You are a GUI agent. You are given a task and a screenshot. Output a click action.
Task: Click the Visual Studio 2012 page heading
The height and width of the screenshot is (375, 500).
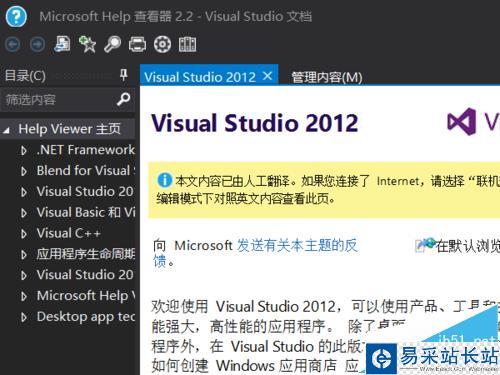point(255,123)
